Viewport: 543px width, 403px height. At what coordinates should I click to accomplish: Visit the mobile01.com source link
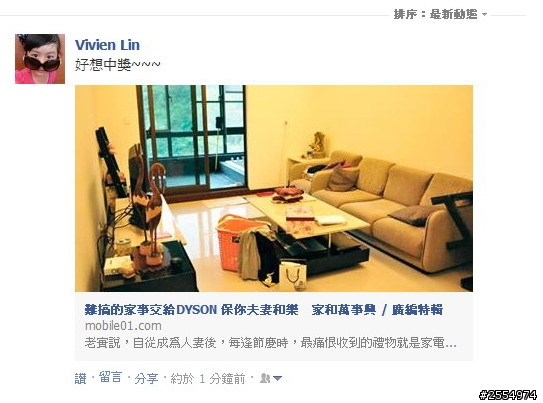click(123, 326)
